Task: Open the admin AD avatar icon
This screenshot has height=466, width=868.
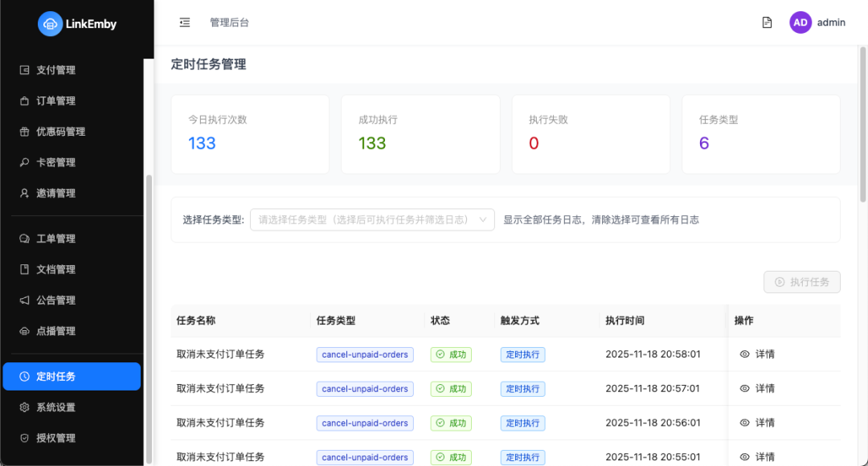Action: coord(800,22)
